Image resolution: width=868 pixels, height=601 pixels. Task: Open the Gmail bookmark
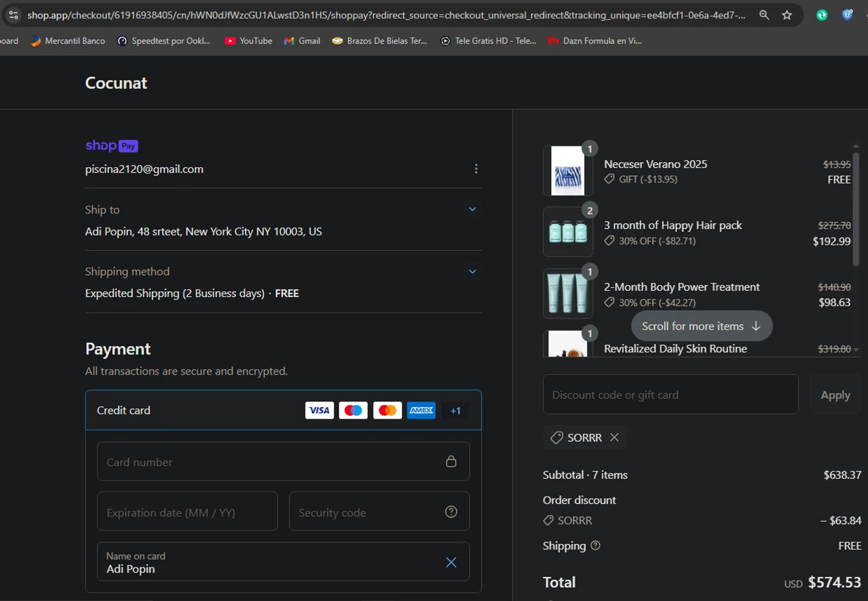pyautogui.click(x=302, y=41)
